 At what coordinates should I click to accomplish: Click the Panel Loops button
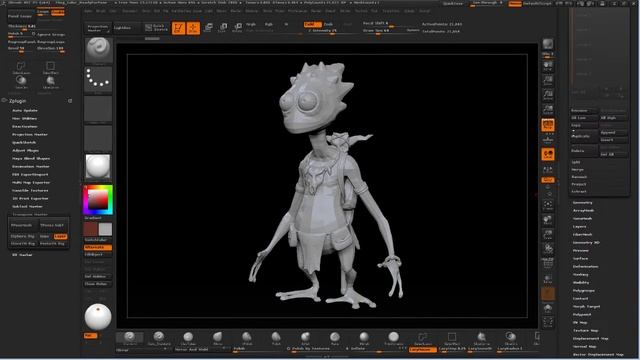tap(20, 16)
